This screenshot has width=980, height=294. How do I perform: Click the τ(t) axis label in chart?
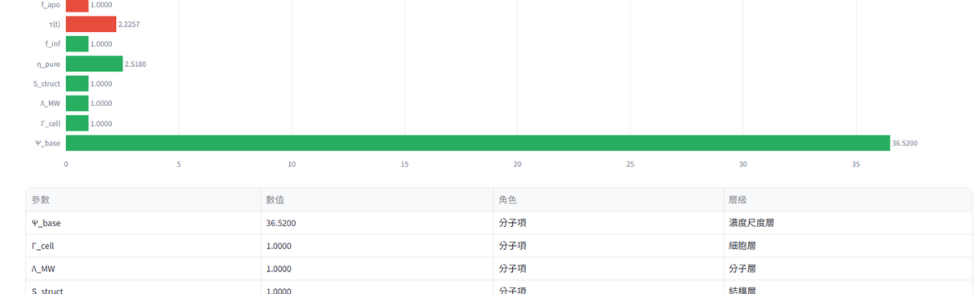click(54, 24)
